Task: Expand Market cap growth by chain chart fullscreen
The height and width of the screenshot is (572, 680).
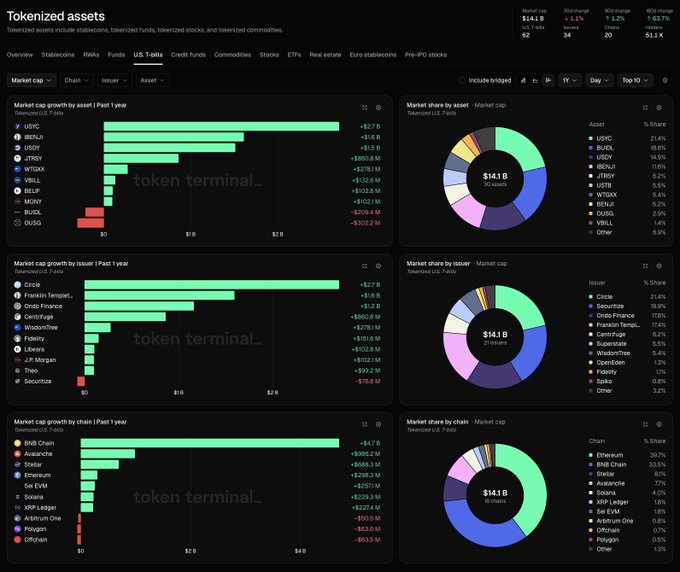Action: (365, 424)
